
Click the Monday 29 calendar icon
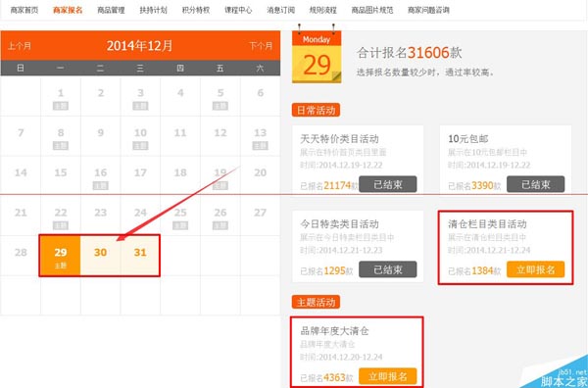(x=317, y=57)
